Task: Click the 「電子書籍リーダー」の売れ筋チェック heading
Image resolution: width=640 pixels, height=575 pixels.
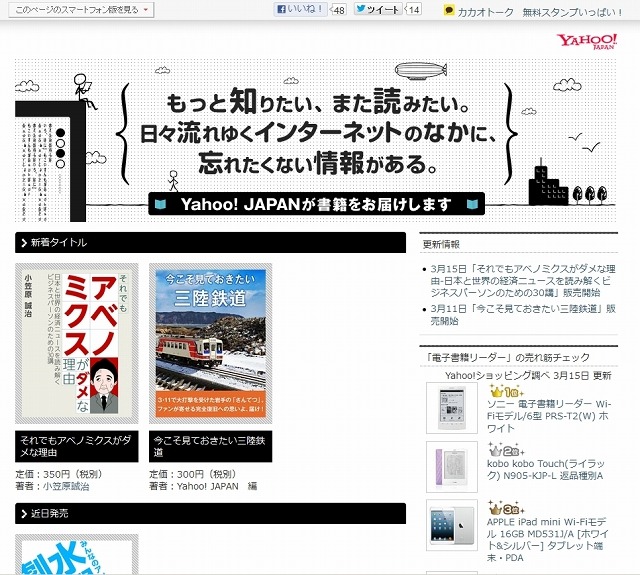Action: coord(507,357)
